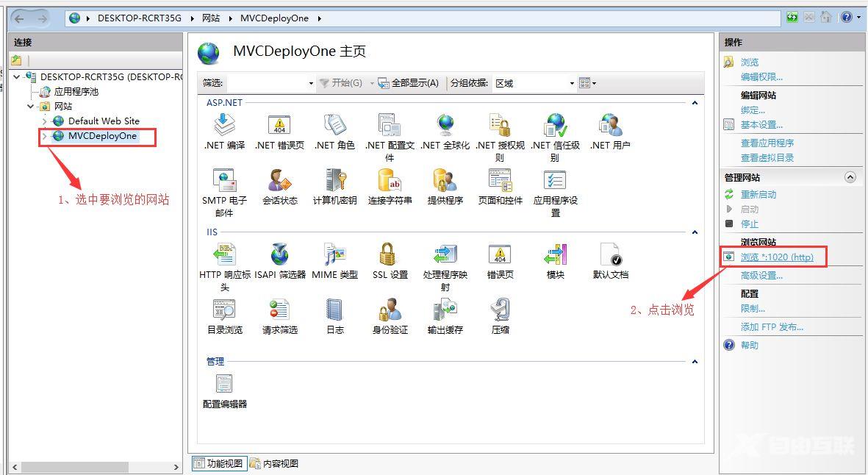Collapse the 管理网站 actions section
Screen dimensions: 868x475
pyautogui.click(x=850, y=178)
